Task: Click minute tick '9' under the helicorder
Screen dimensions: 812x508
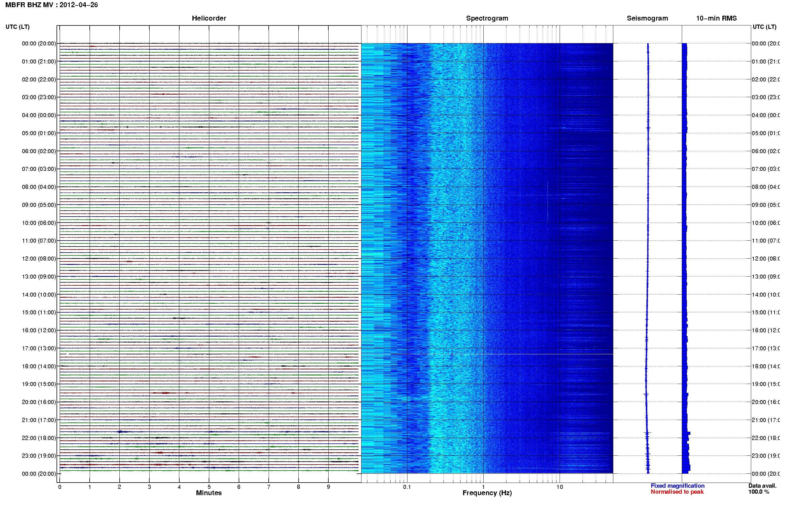Action: coord(328,487)
